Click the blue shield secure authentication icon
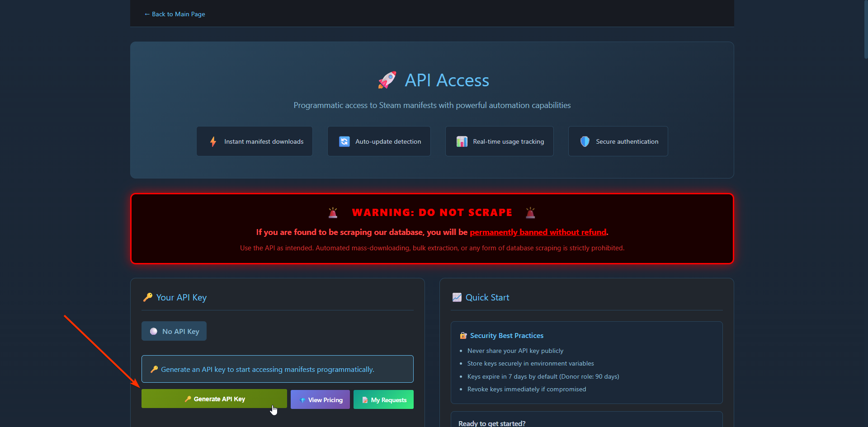Image resolution: width=868 pixels, height=427 pixels. click(x=585, y=142)
